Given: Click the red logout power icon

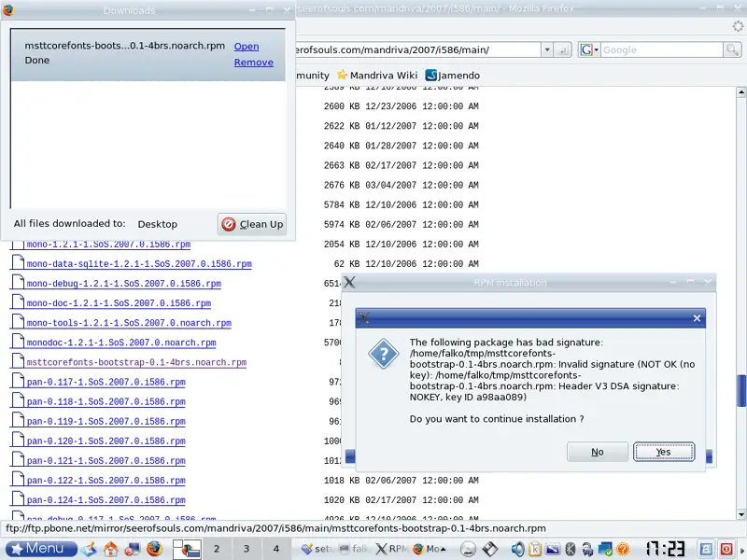Looking at the screenshot, I should tap(726, 549).
